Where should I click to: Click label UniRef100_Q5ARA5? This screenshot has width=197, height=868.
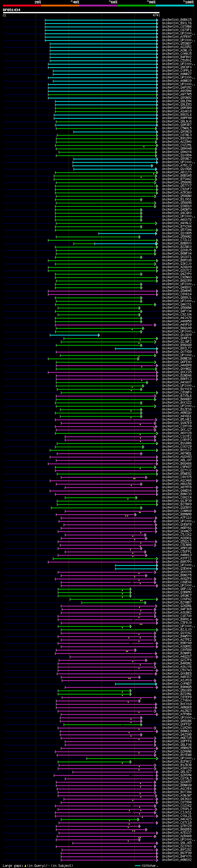pos(177,291)
